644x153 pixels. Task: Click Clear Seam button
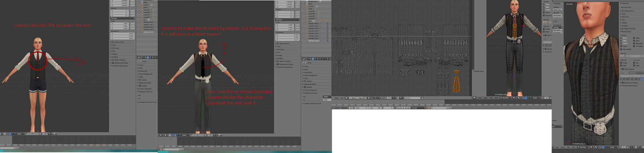557,32
